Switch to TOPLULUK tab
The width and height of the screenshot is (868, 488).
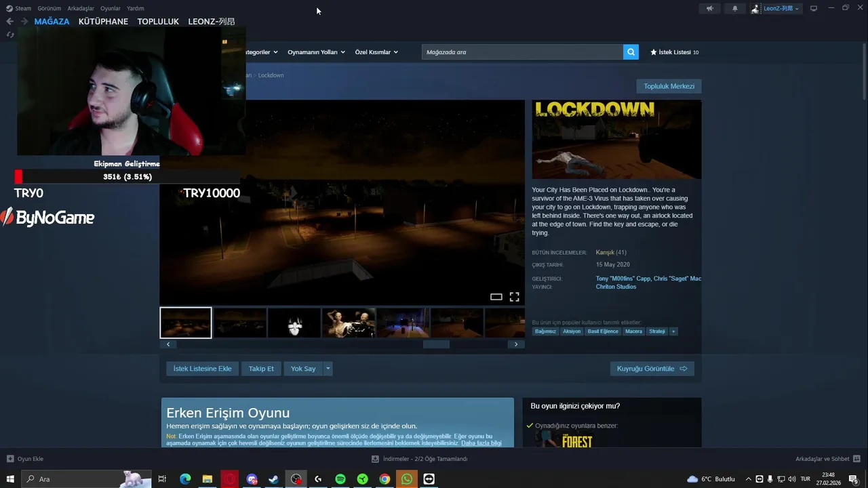point(158,21)
